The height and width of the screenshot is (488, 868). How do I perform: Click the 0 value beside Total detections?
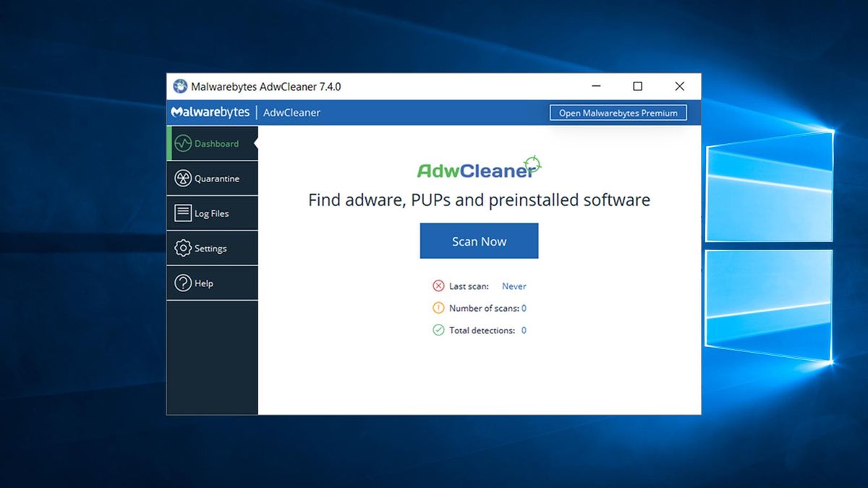(524, 330)
